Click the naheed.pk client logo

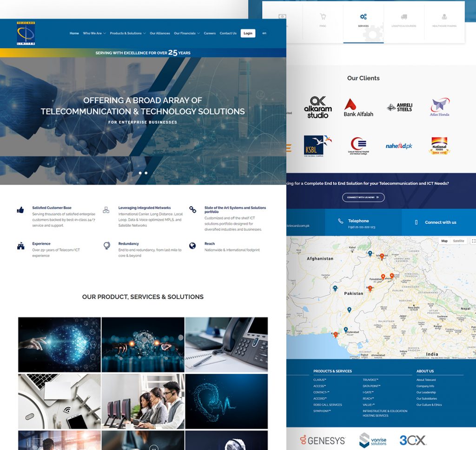click(x=399, y=146)
